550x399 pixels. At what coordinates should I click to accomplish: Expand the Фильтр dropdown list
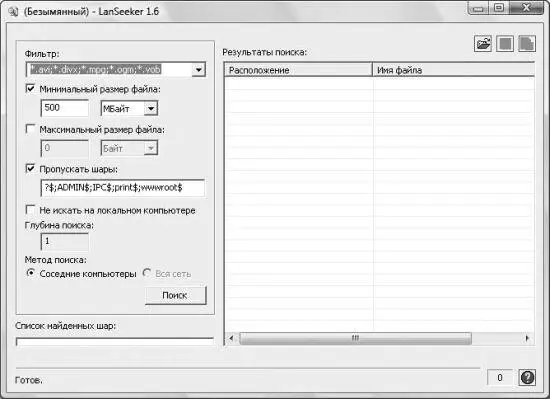199,69
